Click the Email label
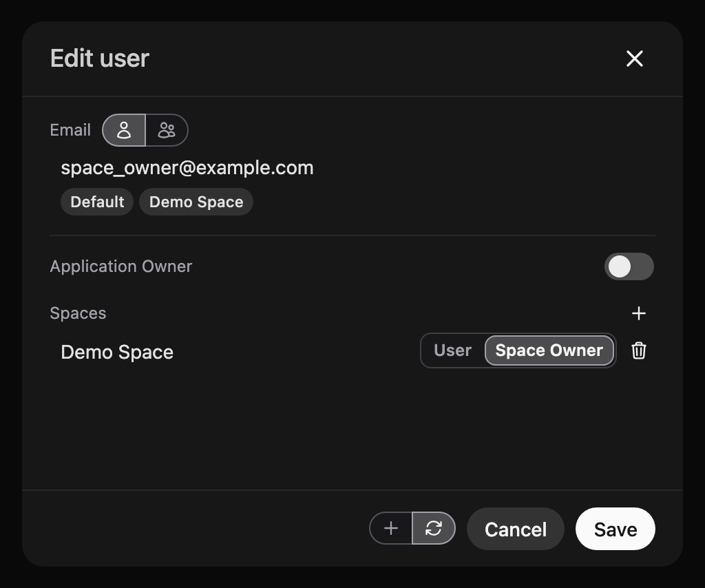705x588 pixels. pyautogui.click(x=70, y=130)
